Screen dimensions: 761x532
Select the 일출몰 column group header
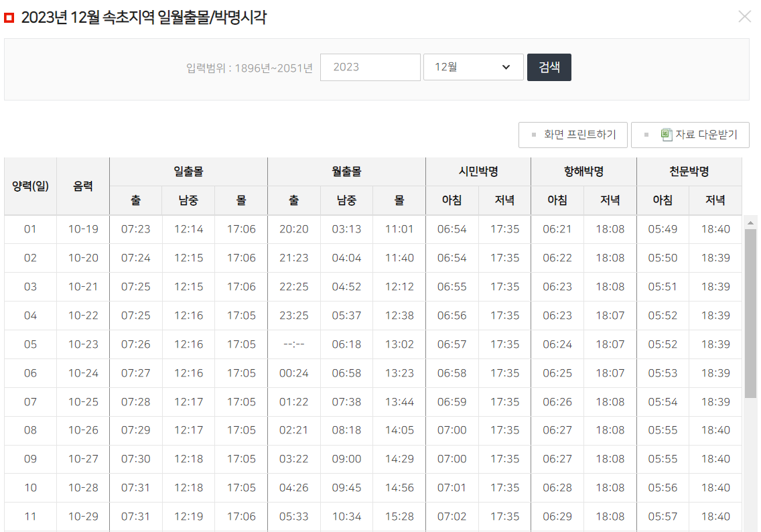coord(188,172)
